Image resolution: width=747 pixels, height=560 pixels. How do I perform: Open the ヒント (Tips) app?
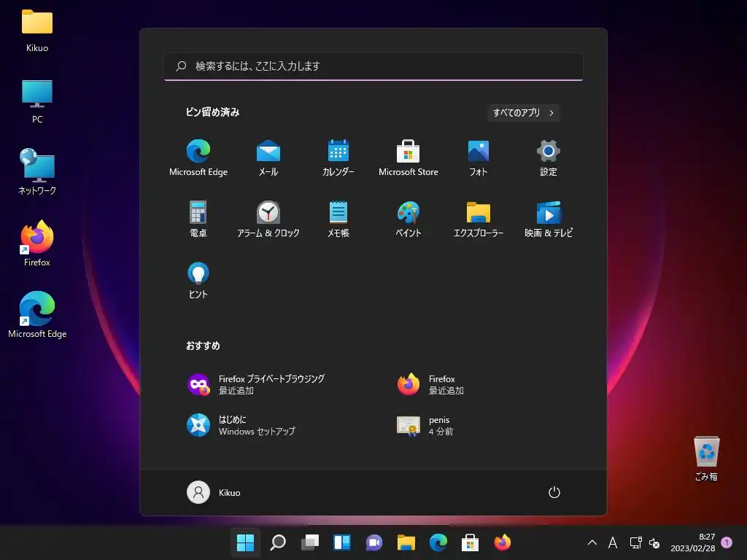point(198,280)
